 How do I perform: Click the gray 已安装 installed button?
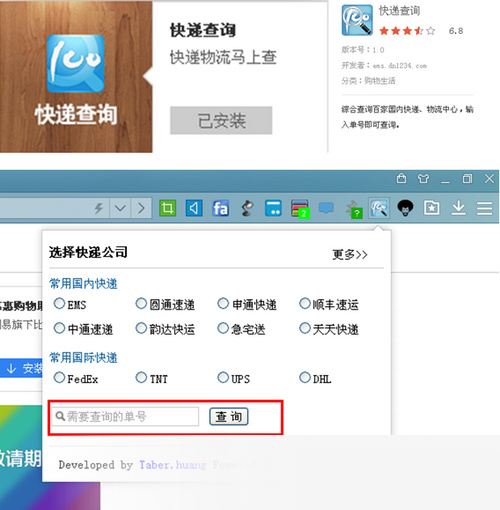point(221,120)
